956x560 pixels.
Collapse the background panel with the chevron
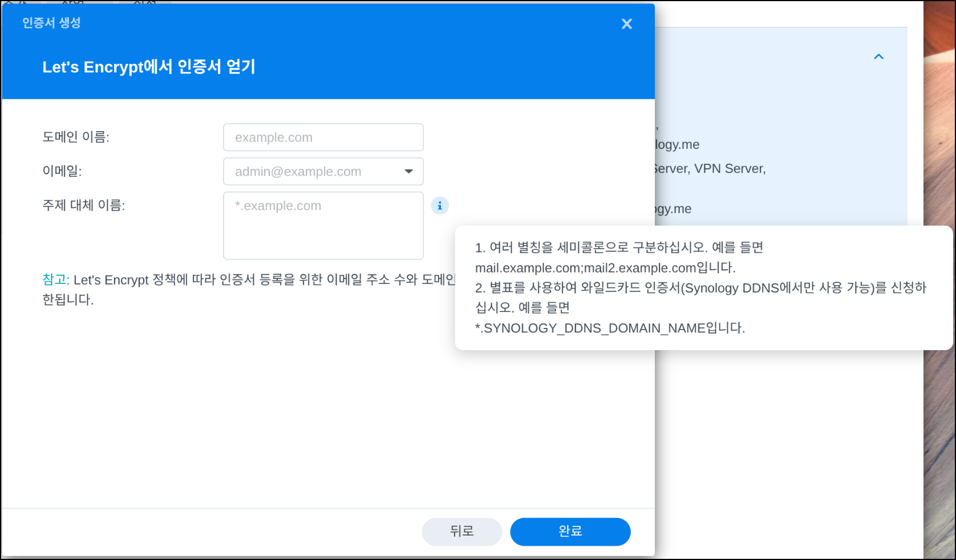(878, 56)
